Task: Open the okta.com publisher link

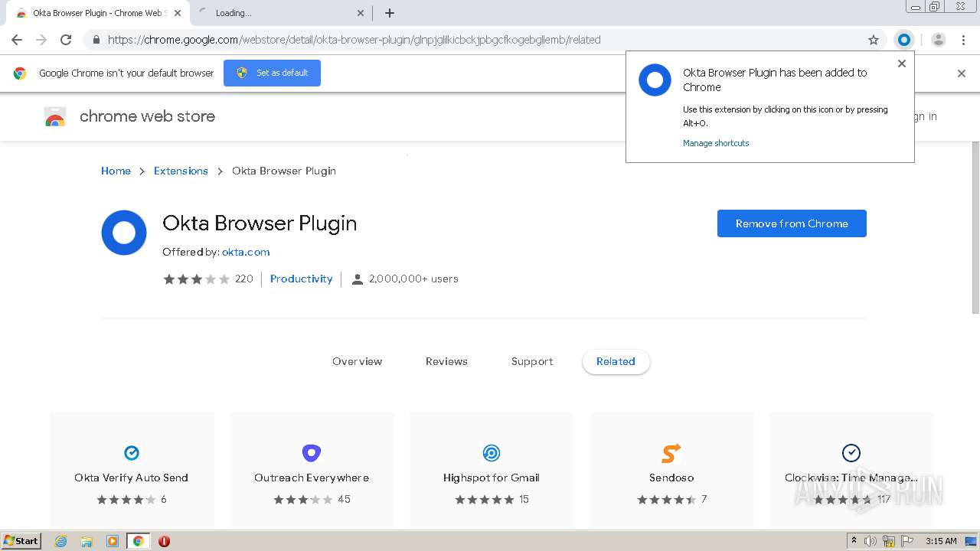Action: [246, 252]
